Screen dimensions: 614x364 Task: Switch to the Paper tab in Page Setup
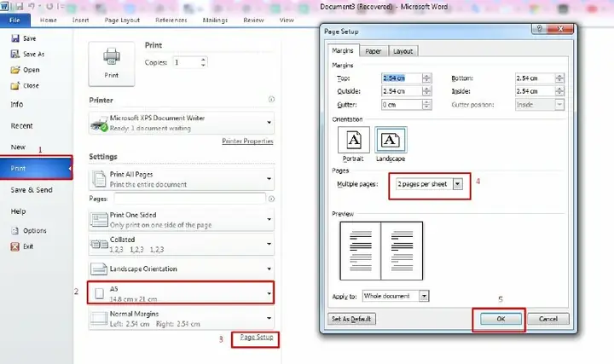click(374, 51)
